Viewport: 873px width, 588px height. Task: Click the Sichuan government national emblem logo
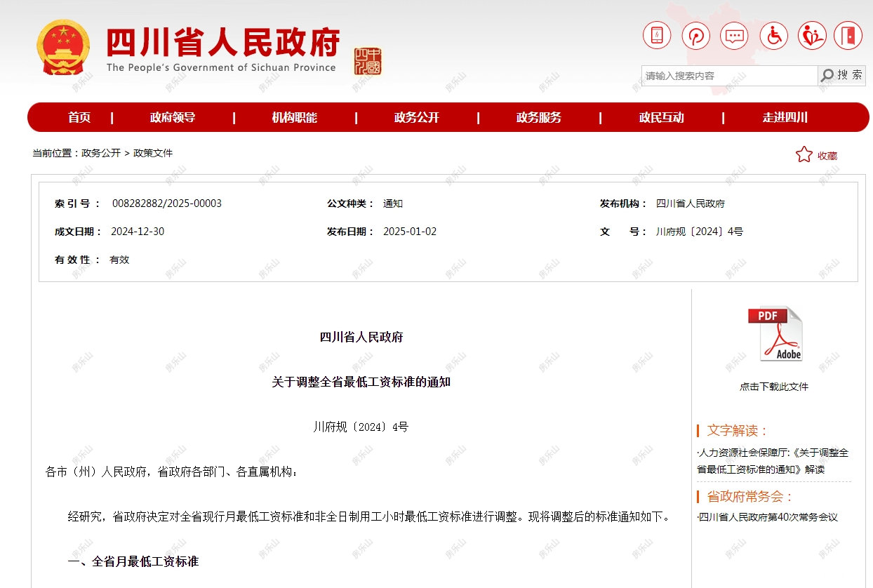pos(65,48)
